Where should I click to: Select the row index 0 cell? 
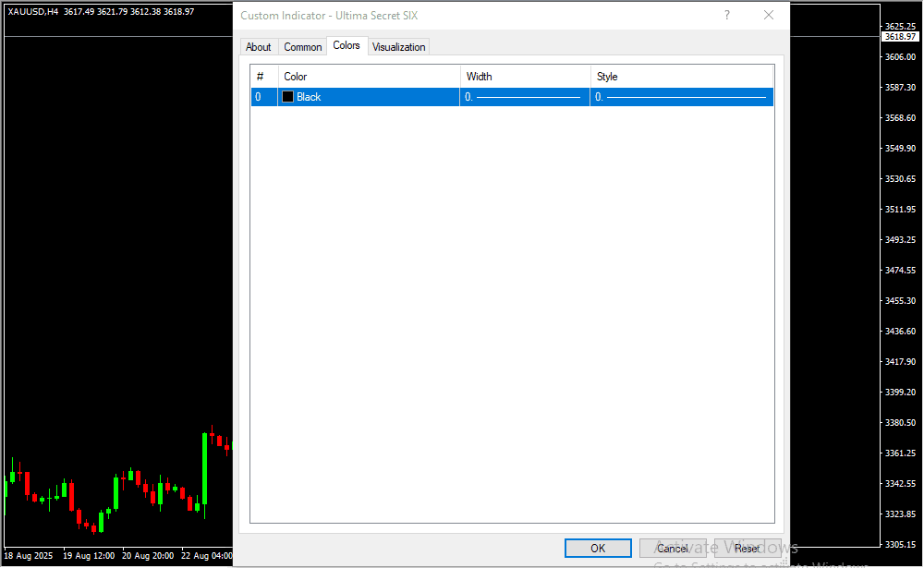point(262,97)
